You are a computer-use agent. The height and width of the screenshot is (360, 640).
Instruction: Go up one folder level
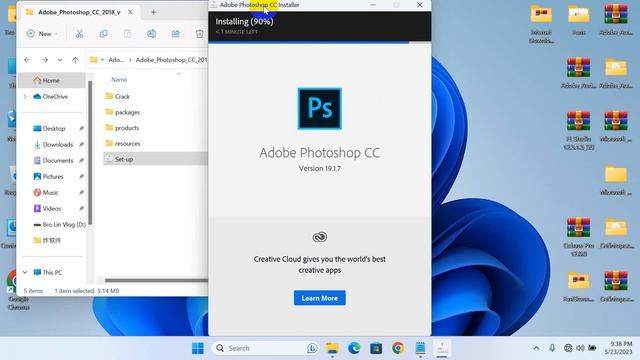(75, 60)
